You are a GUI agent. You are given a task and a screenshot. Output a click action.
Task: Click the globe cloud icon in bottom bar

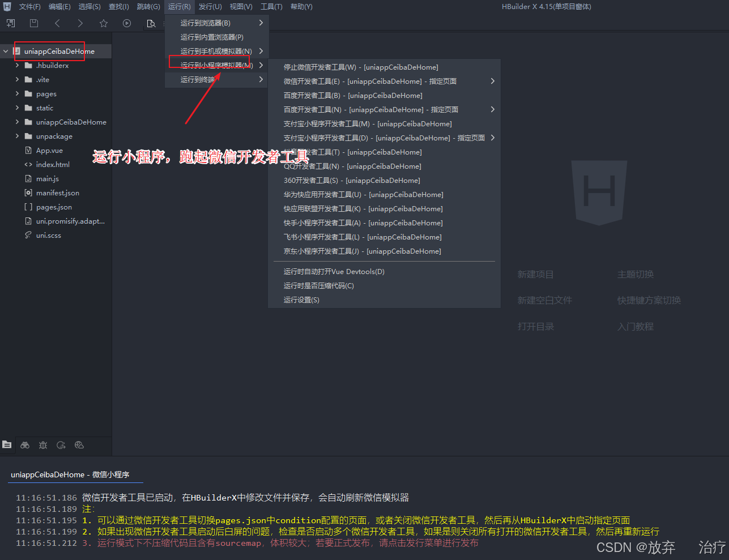coord(79,445)
